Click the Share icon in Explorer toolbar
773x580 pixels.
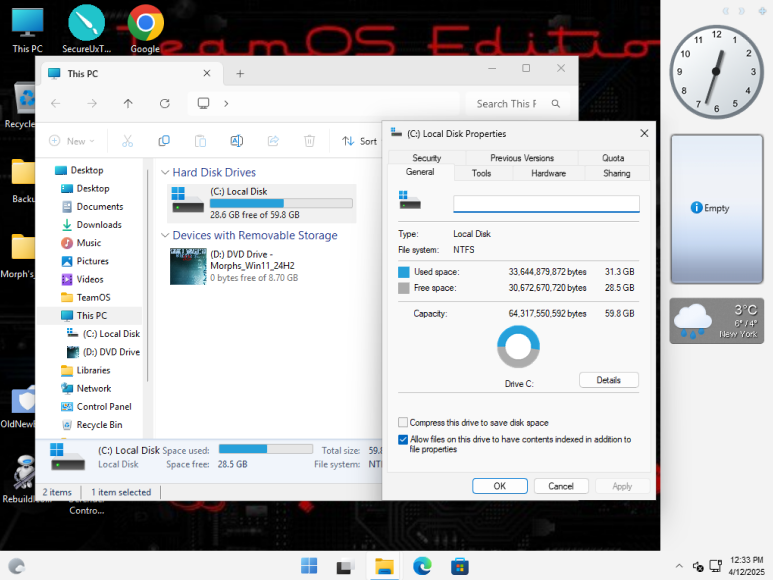pyautogui.click(x=273, y=141)
